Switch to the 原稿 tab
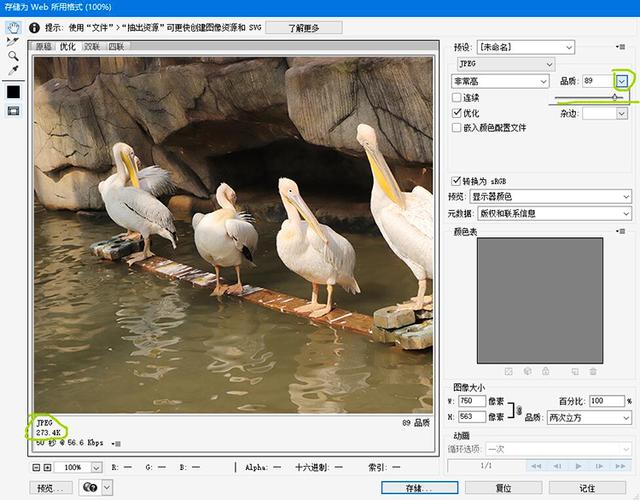640x500 pixels. coord(44,46)
